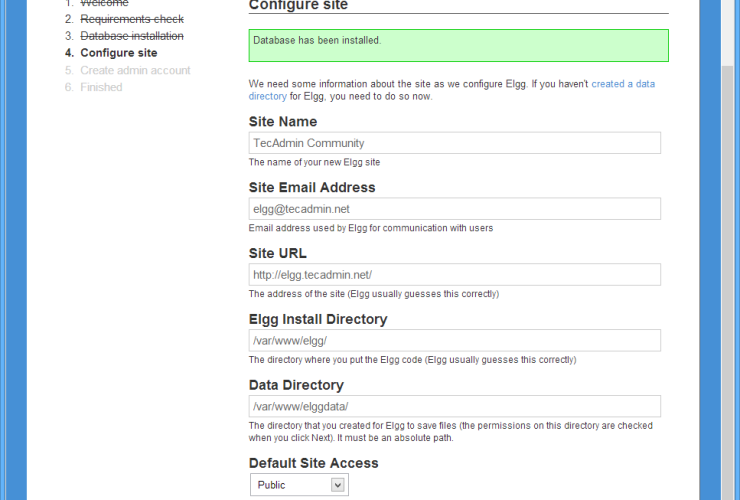Click the Default Site Access label
Image resolution: width=740 pixels, height=500 pixels.
point(313,463)
